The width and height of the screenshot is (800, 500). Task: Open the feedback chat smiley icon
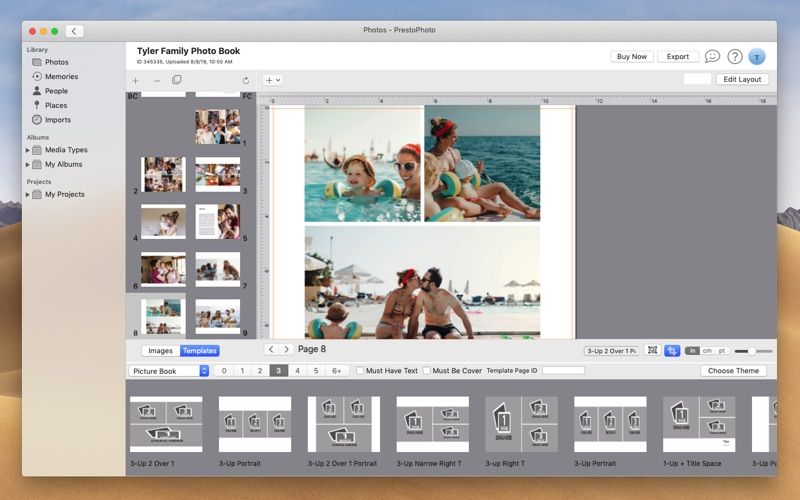(712, 56)
